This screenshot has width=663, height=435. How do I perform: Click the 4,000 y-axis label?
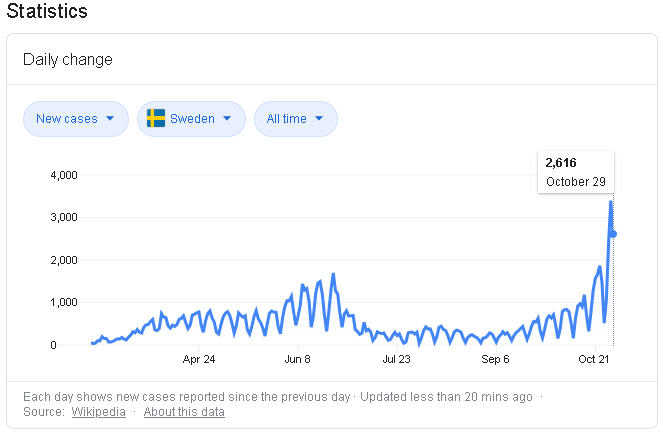63,176
